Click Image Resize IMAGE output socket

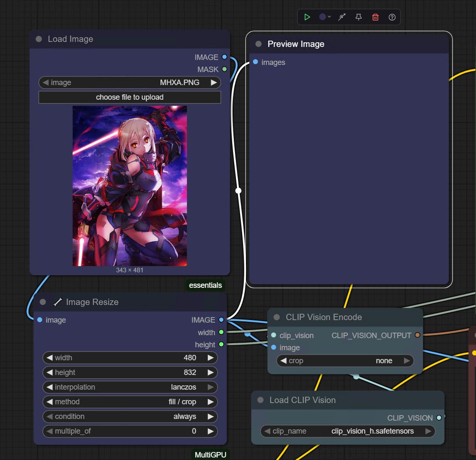point(221,320)
